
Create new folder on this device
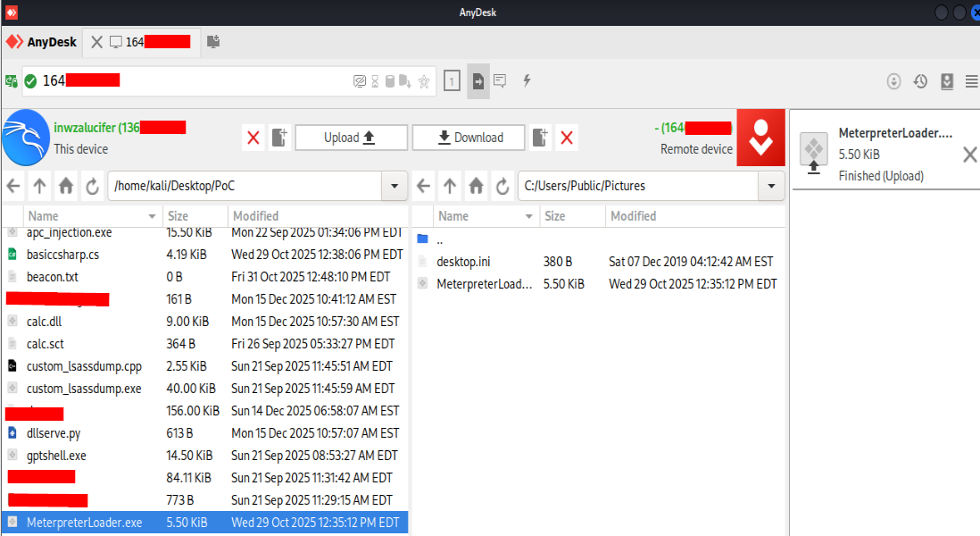[x=279, y=138]
